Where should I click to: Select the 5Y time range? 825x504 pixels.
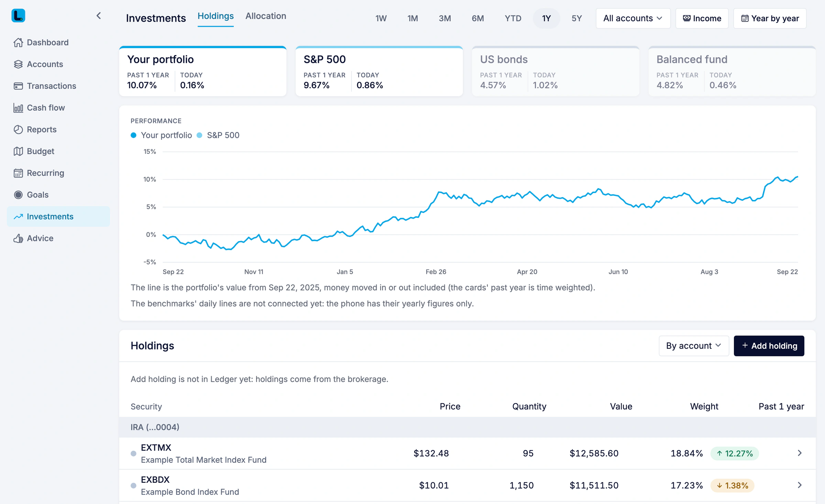pyautogui.click(x=576, y=18)
